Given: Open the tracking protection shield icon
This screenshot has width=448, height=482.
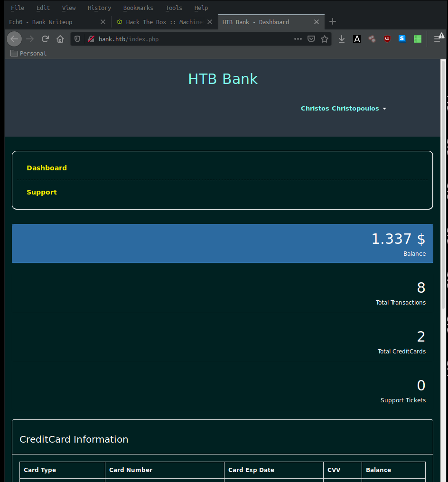Looking at the screenshot, I should click(77, 39).
